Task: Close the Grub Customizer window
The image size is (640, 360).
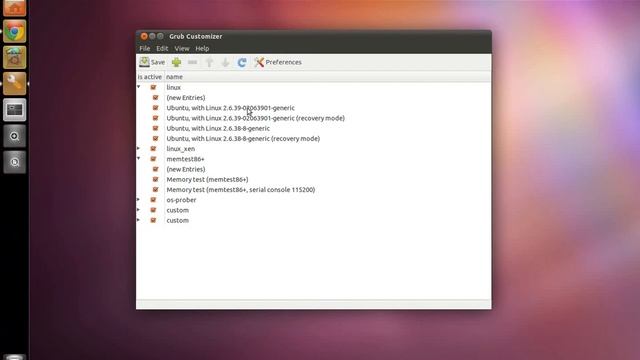Action: tap(144, 36)
